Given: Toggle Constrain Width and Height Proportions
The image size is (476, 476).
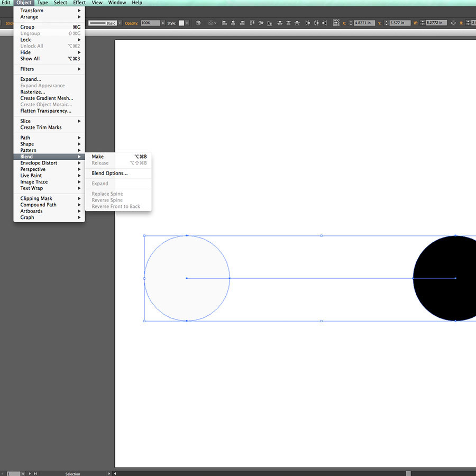Looking at the screenshot, I should [453, 23].
